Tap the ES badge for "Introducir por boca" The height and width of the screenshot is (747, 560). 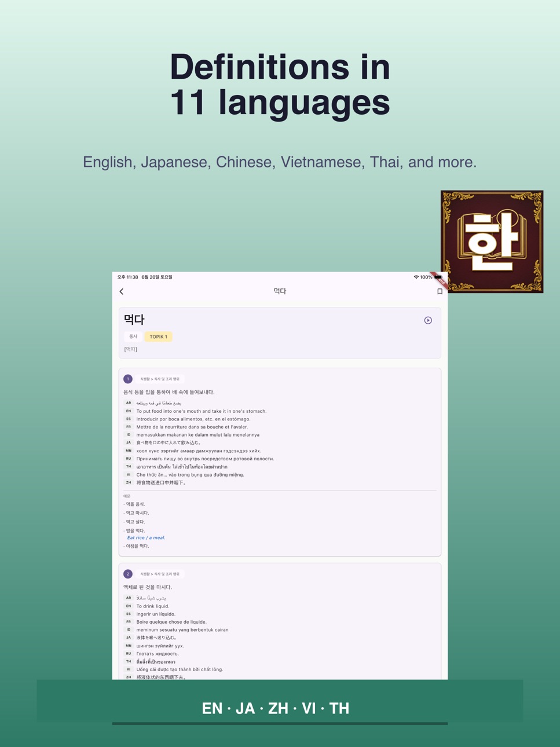tap(129, 419)
